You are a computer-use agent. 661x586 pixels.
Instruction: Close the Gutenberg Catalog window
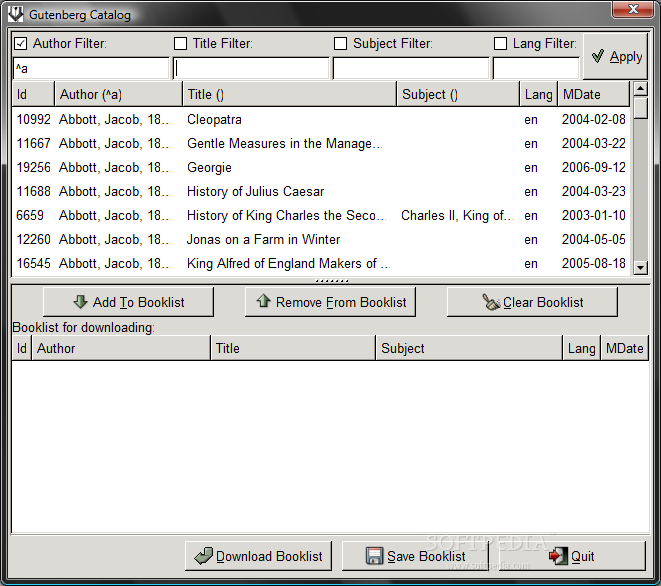coord(632,9)
